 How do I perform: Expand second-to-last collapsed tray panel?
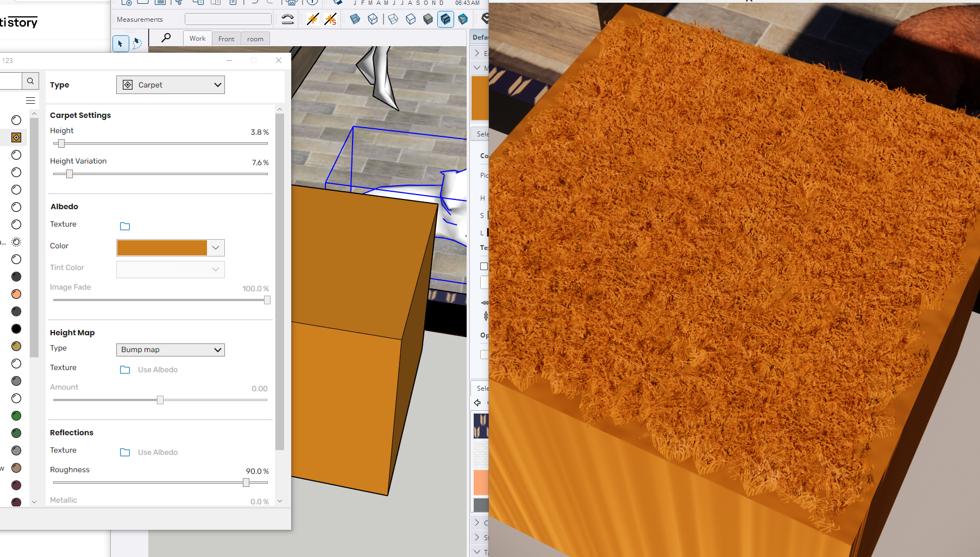477,523
